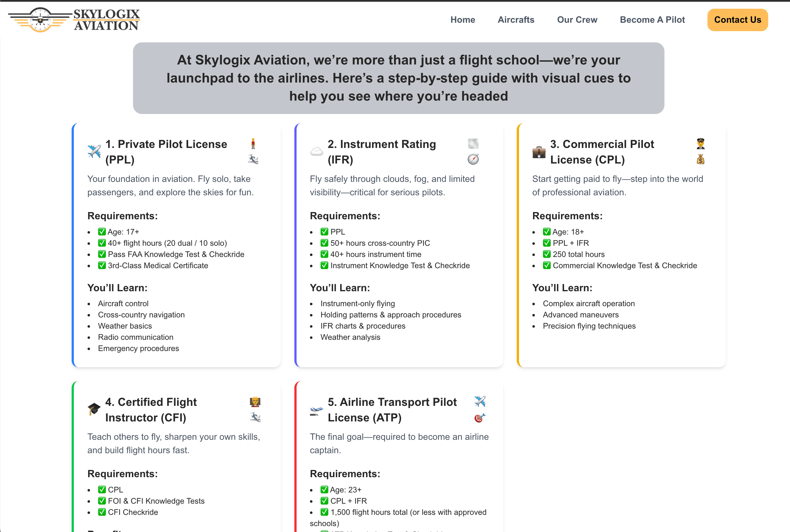This screenshot has width=790, height=532.
Task: Click the money bag icon in CPL card
Action: [x=700, y=159]
